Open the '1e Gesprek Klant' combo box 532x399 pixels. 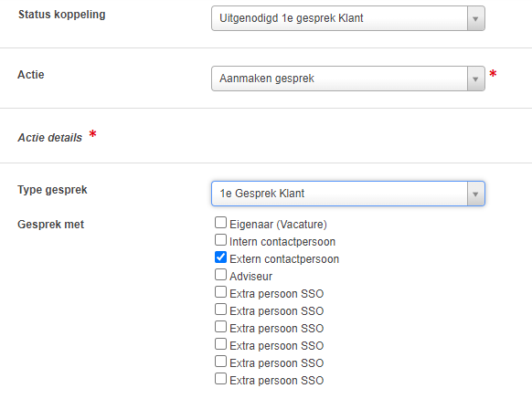(x=348, y=194)
